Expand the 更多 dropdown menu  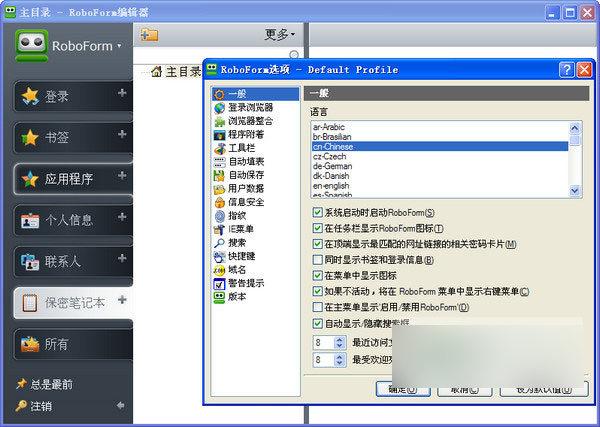[280, 35]
